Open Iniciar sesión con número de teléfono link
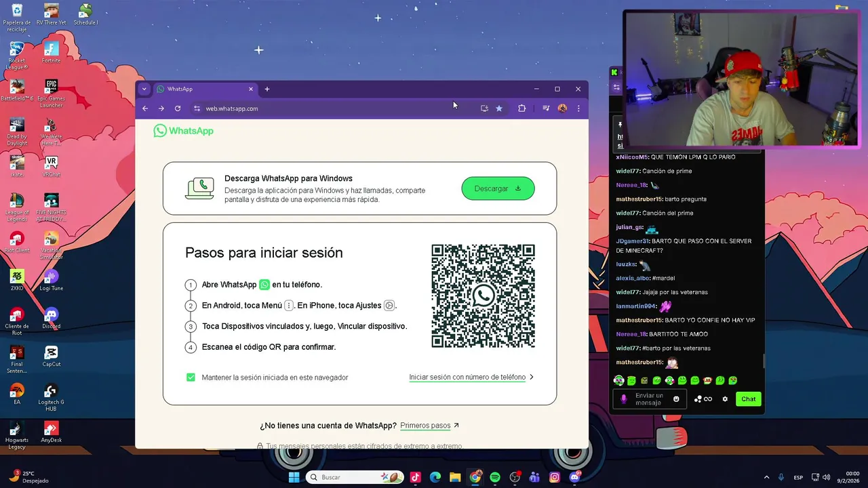 pyautogui.click(x=467, y=378)
